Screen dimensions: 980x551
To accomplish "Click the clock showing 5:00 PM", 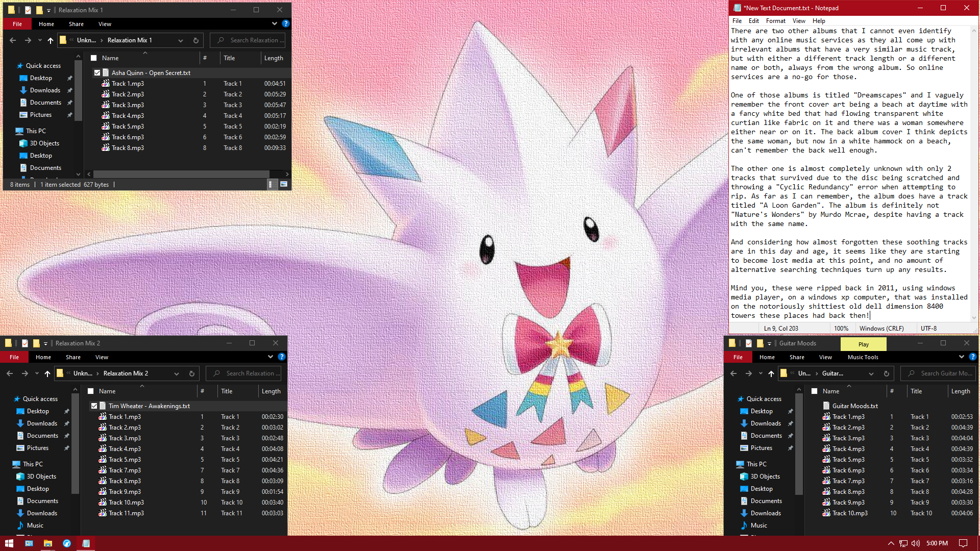I will [937, 543].
